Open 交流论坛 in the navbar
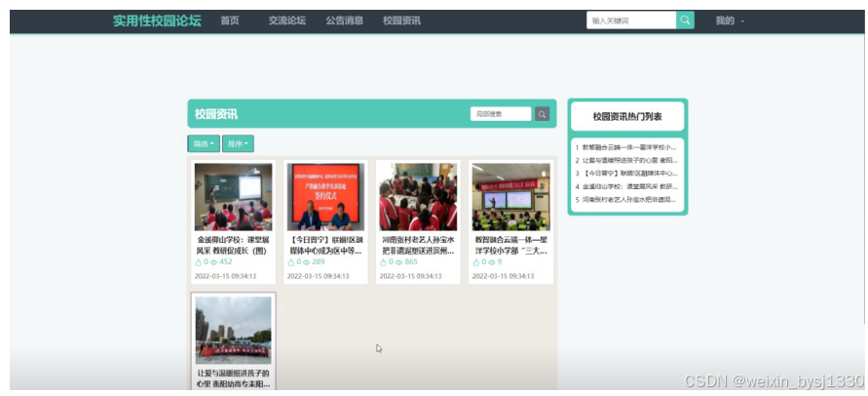This screenshot has width=868, height=396. pyautogui.click(x=286, y=21)
